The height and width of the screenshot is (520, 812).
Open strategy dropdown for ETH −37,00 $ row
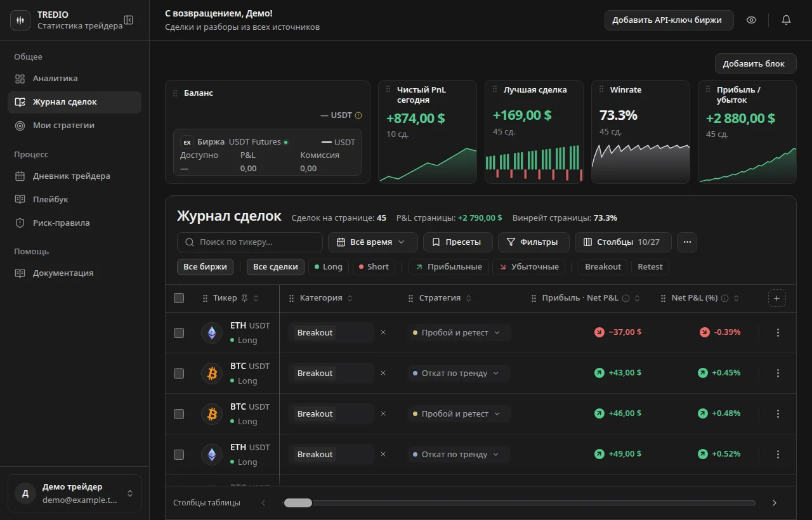pos(459,332)
